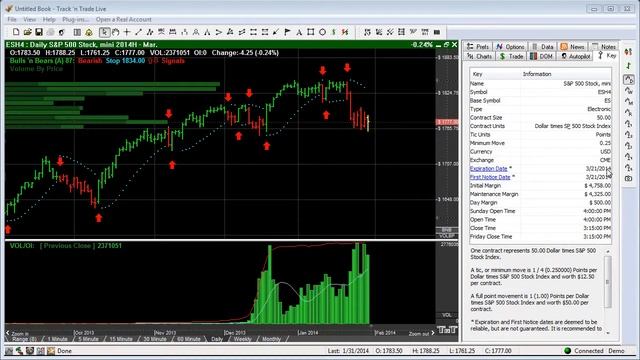Switch to the DOM tab
Screen dimensions: 640x360
point(542,56)
